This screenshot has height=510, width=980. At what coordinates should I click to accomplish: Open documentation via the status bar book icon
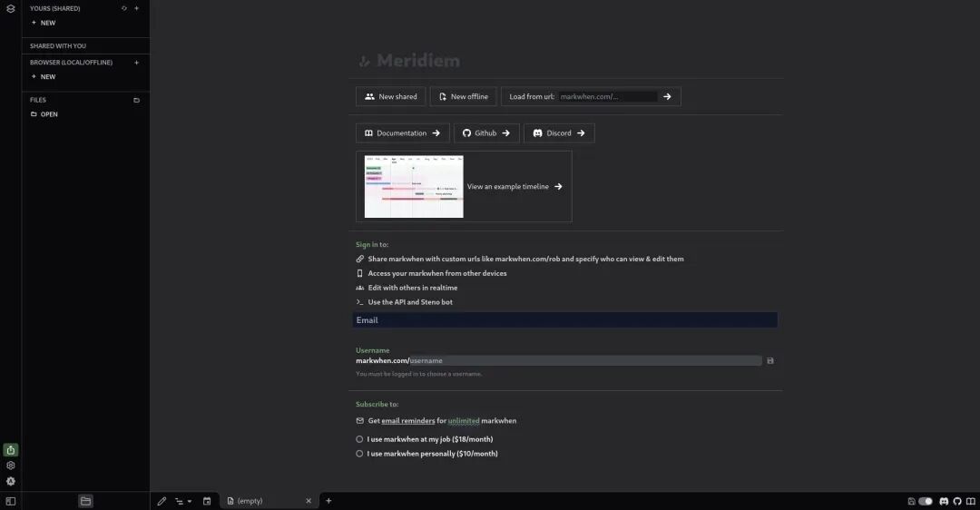pyautogui.click(x=971, y=501)
